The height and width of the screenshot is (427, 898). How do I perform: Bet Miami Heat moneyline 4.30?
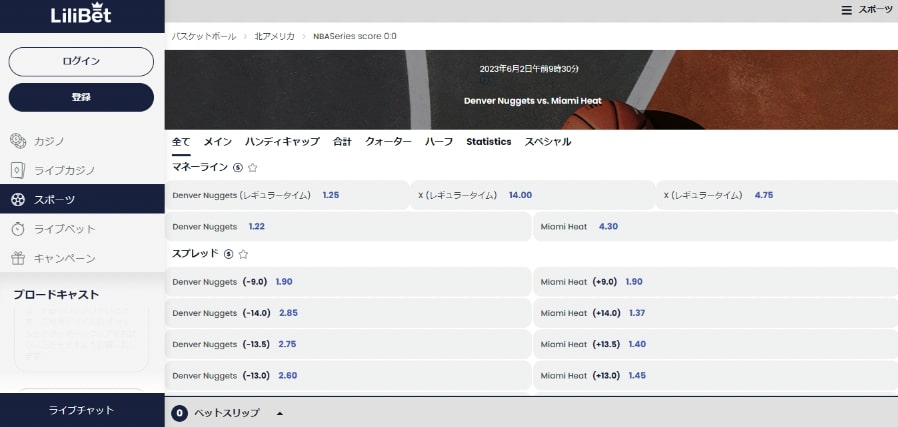click(715, 227)
